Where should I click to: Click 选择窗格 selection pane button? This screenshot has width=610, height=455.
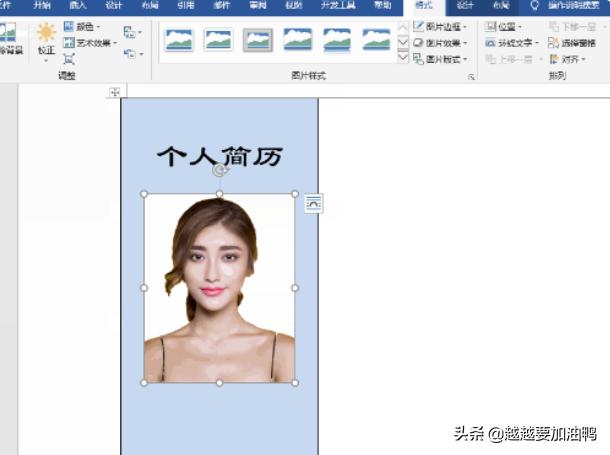click(x=571, y=43)
